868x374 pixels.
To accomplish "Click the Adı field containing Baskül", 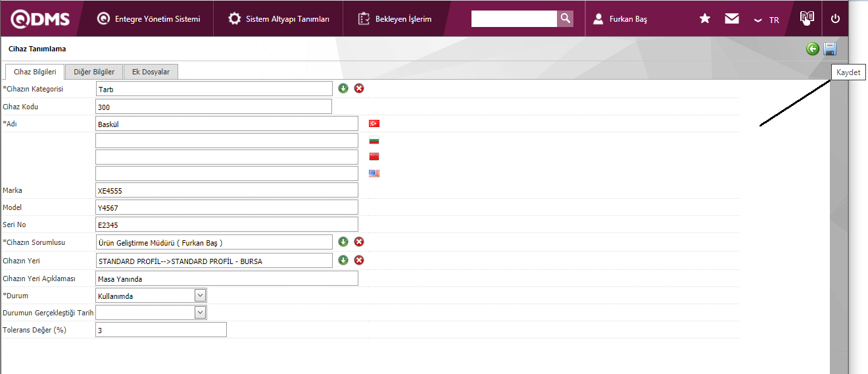I will pos(227,124).
